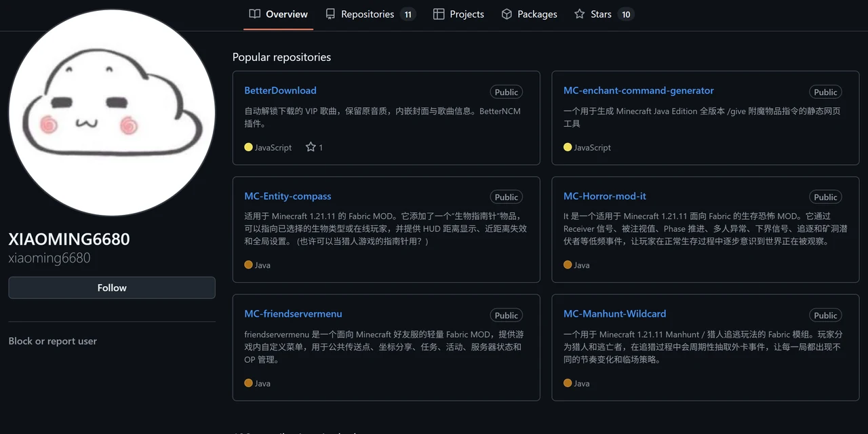
Task: Open the Projects tab
Action: tap(458, 14)
